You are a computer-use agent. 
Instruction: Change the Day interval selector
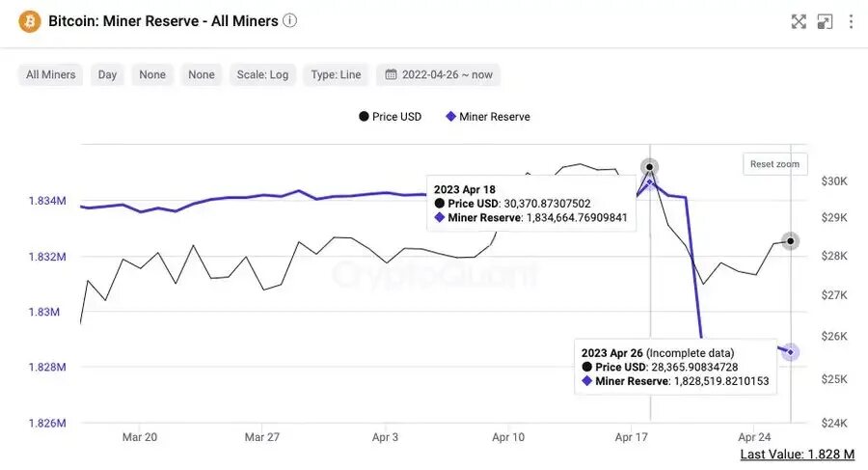[x=107, y=74]
